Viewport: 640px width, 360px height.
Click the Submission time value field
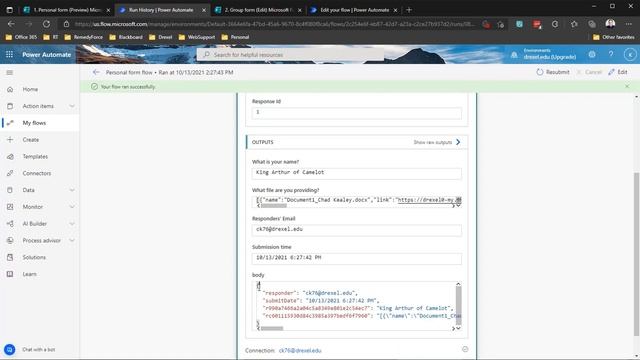[356, 258]
